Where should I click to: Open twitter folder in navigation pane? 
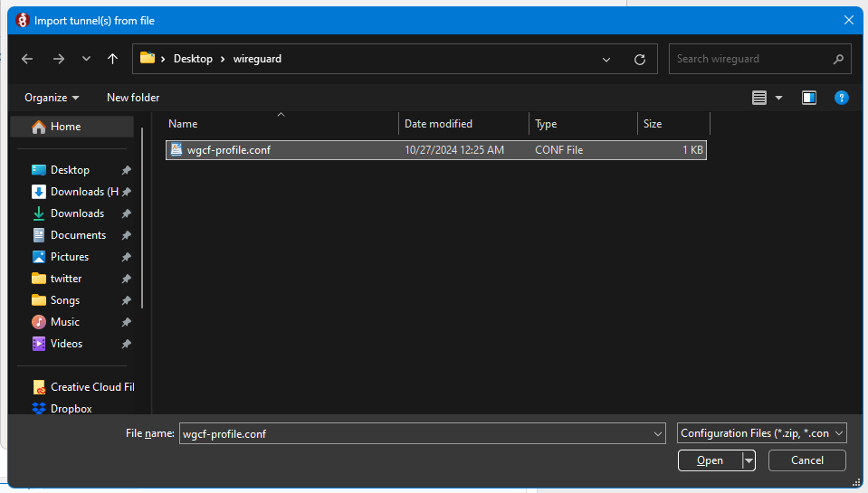click(57, 279)
